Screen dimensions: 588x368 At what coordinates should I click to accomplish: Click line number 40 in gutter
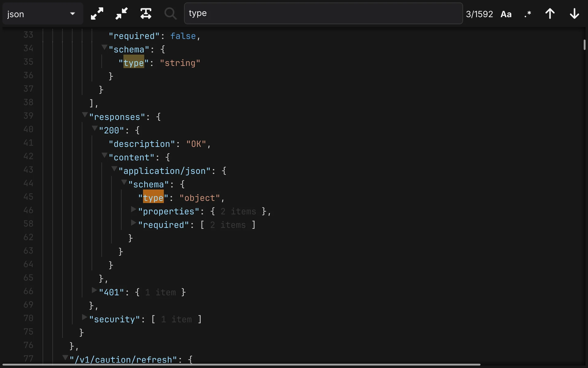pyautogui.click(x=28, y=129)
